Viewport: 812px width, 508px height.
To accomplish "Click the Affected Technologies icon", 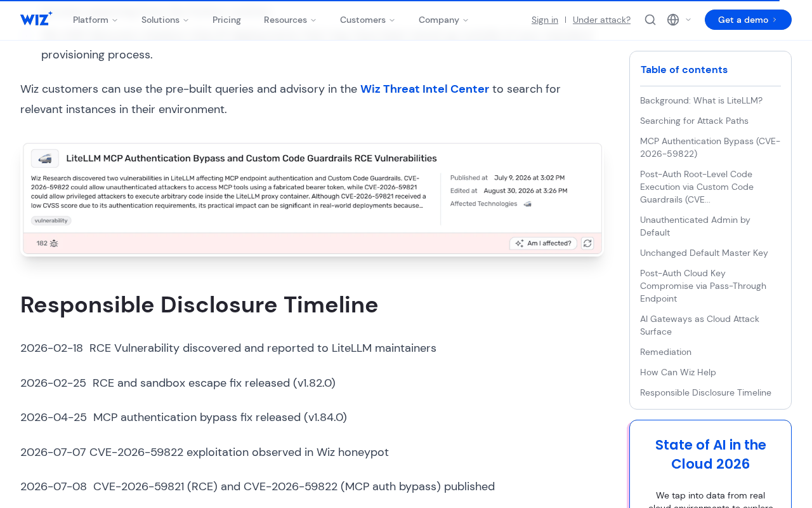I will click(527, 204).
